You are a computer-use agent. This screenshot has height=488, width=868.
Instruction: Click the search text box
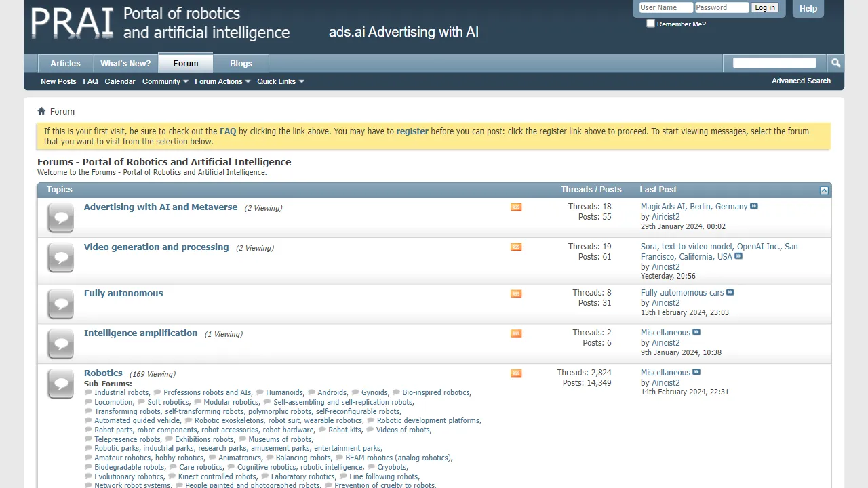(774, 63)
